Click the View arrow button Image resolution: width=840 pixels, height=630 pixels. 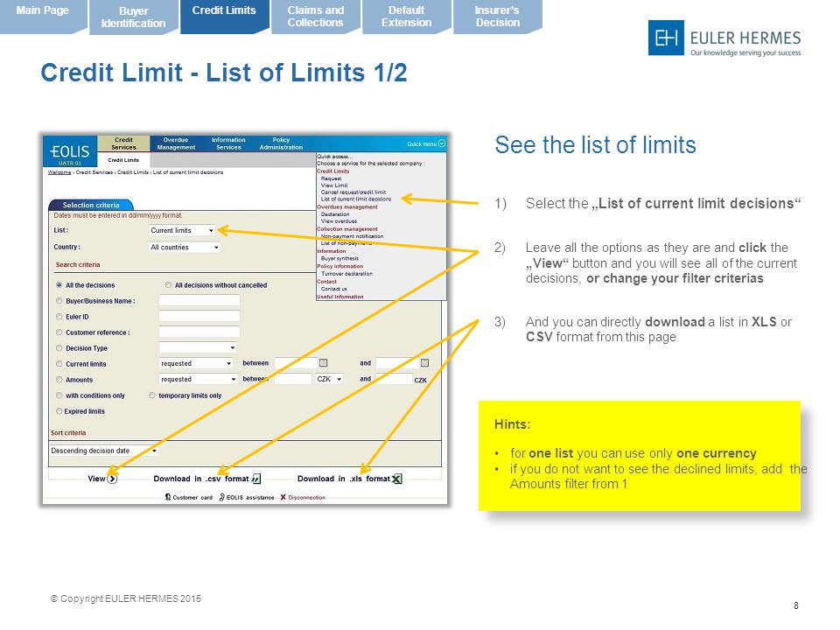point(112,479)
